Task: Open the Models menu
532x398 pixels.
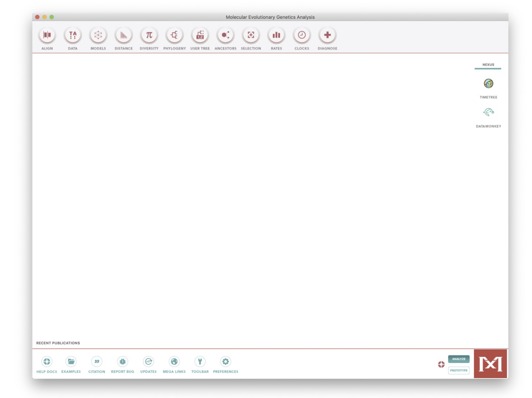Action: point(98,36)
